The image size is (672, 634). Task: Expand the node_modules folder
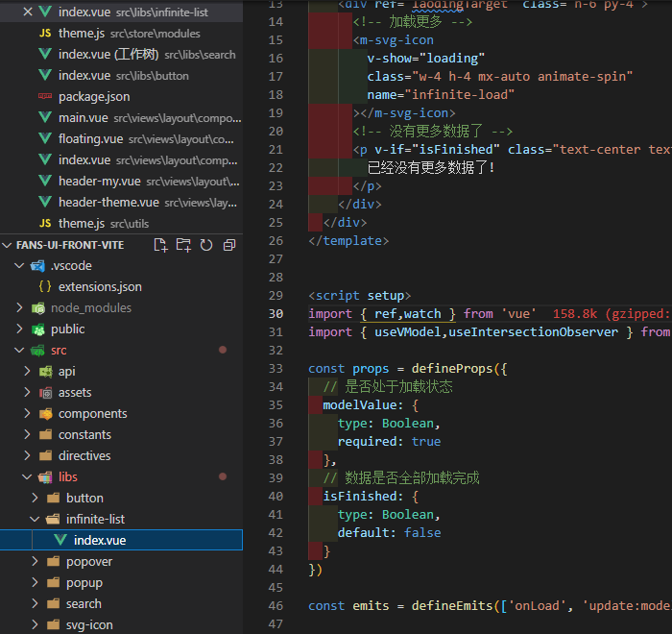pyautogui.click(x=18, y=308)
